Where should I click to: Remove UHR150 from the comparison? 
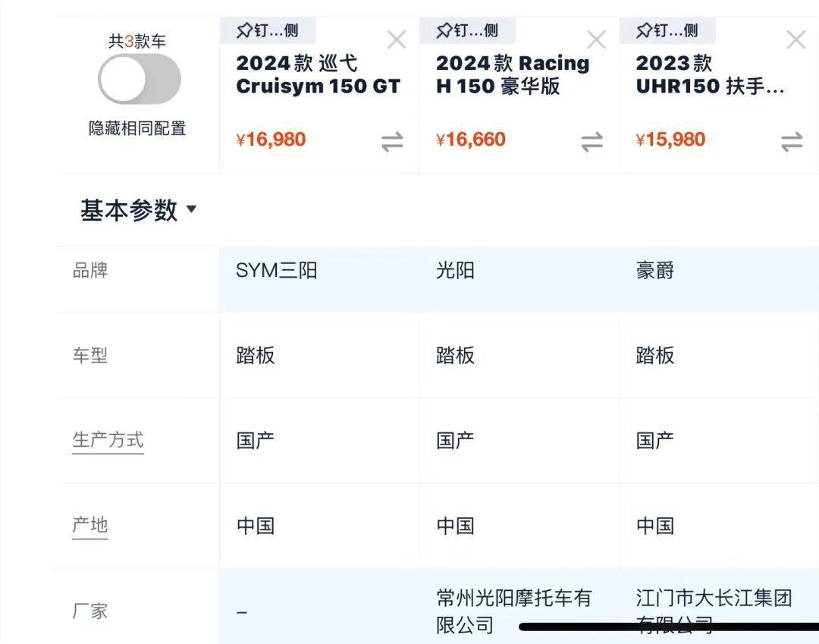(x=796, y=40)
